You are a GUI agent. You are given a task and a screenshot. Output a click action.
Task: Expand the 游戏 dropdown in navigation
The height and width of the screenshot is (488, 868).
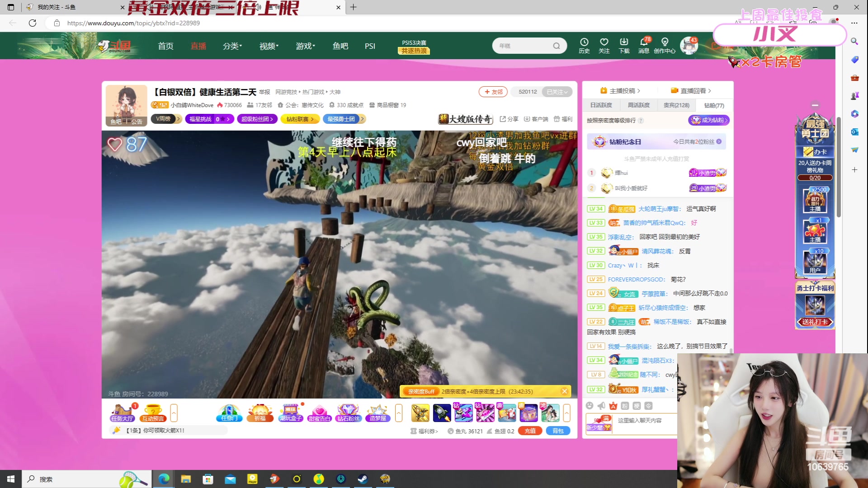click(x=306, y=46)
